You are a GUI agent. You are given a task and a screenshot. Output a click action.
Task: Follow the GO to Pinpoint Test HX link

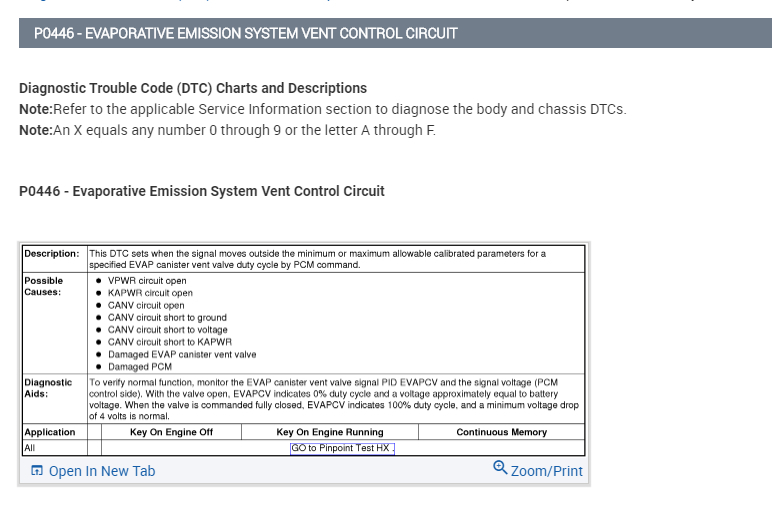342,448
